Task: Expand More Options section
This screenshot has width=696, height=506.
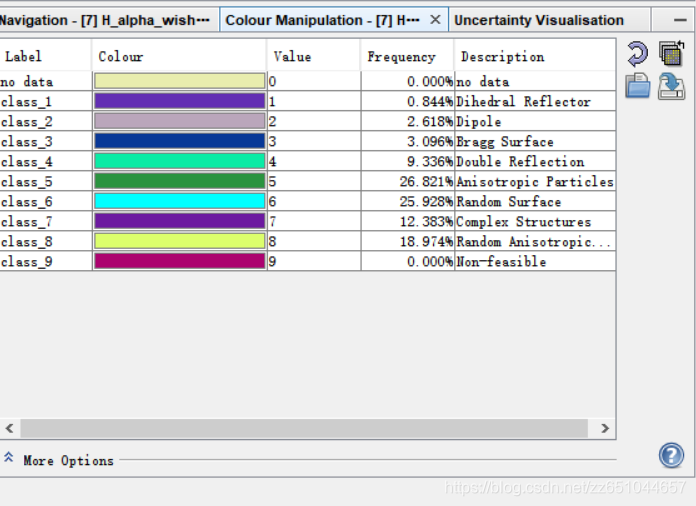Action: (x=8, y=457)
